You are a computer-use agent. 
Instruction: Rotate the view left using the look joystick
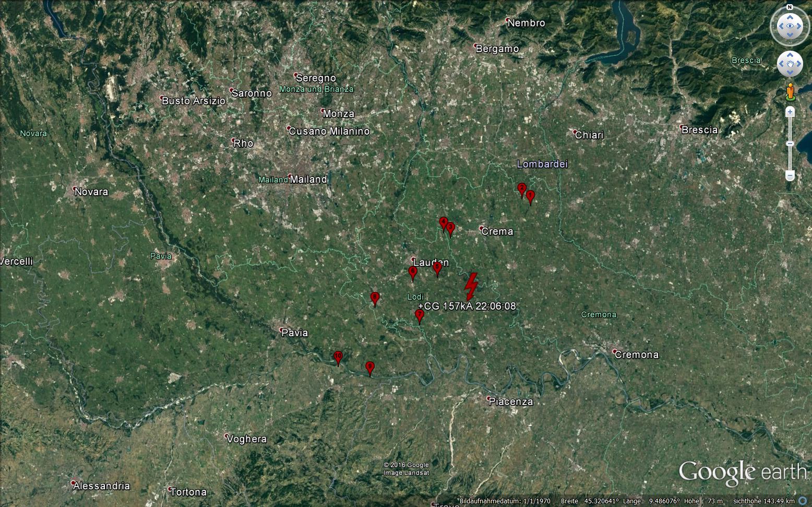[x=780, y=26]
